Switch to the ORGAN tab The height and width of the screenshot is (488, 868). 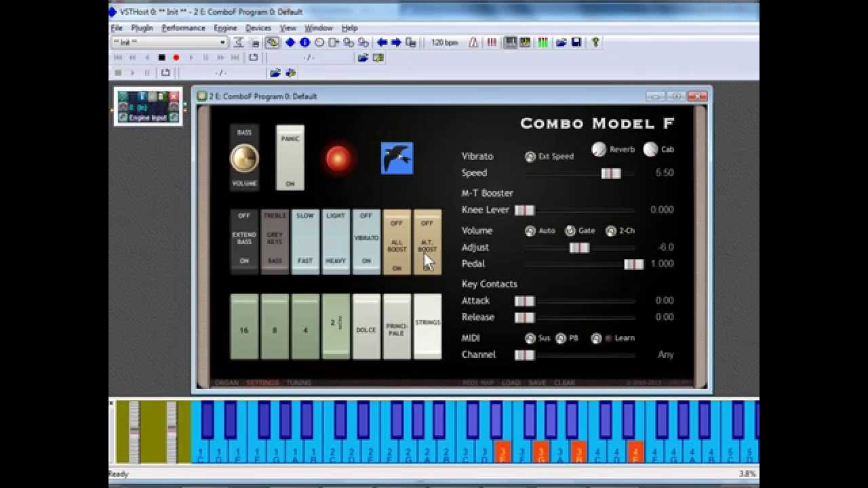(x=226, y=383)
